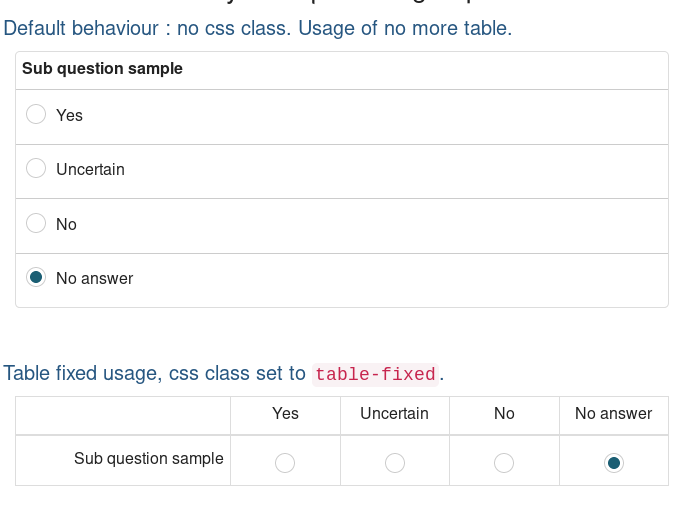Click the 'Uncertain' column header in table
This screenshot has height=513, width=684.
click(394, 414)
